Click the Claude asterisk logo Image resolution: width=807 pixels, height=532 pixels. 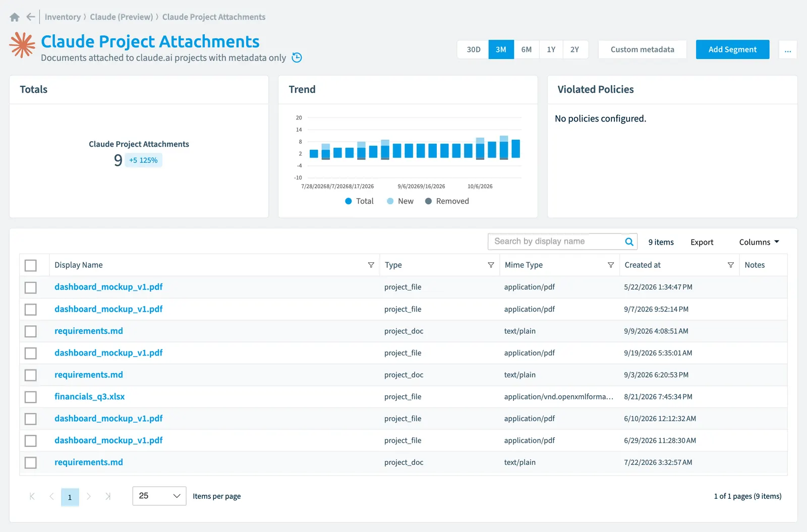click(x=22, y=45)
